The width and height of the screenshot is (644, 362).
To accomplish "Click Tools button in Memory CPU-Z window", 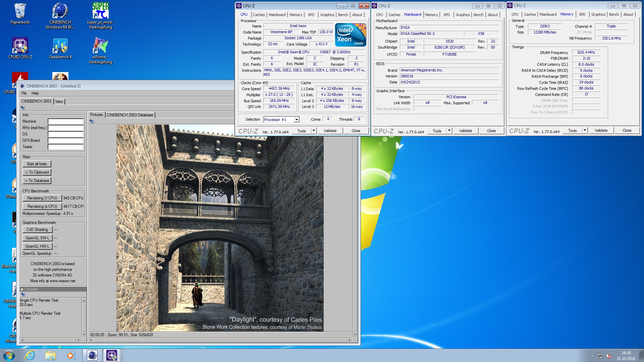I will pyautogui.click(x=573, y=130).
